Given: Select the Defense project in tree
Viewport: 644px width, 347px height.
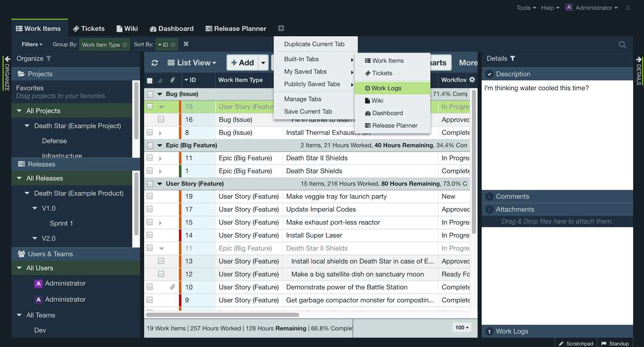Looking at the screenshot, I should pyautogui.click(x=54, y=141).
